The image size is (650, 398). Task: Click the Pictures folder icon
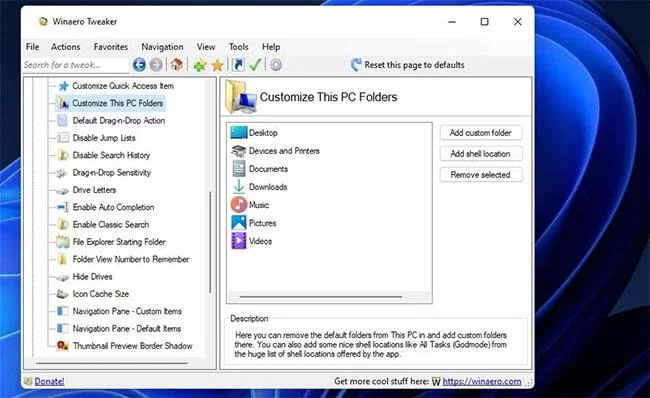[x=239, y=223]
